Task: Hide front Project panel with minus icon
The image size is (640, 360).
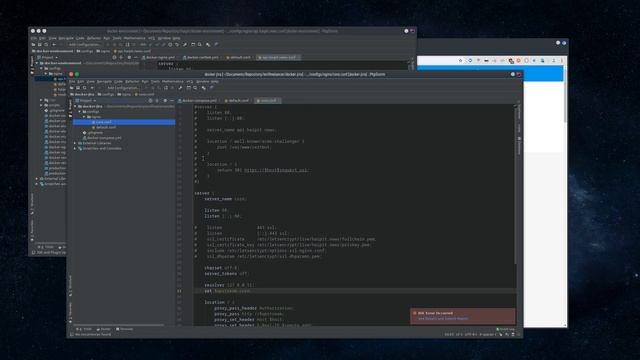Action: point(172,100)
